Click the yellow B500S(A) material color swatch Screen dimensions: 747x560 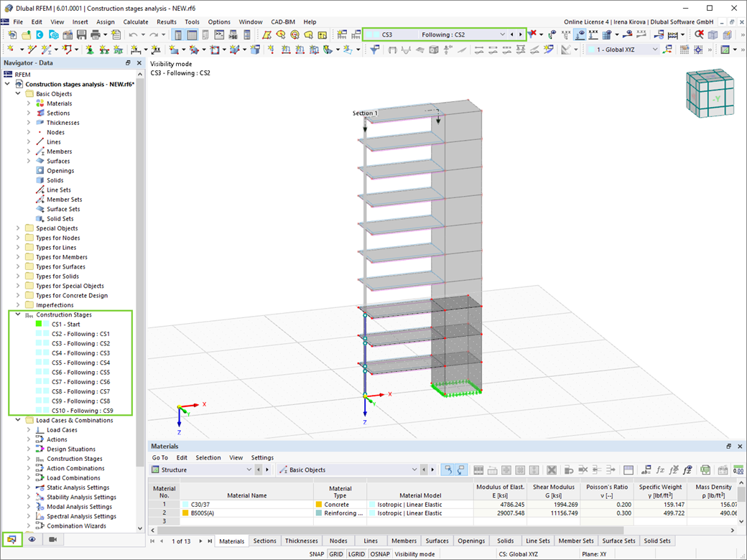coord(186,513)
